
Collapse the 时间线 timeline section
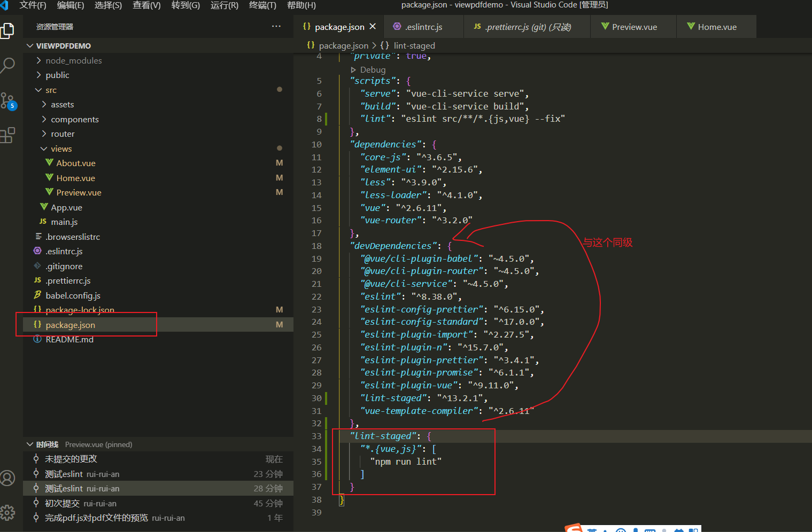(x=158, y=444)
